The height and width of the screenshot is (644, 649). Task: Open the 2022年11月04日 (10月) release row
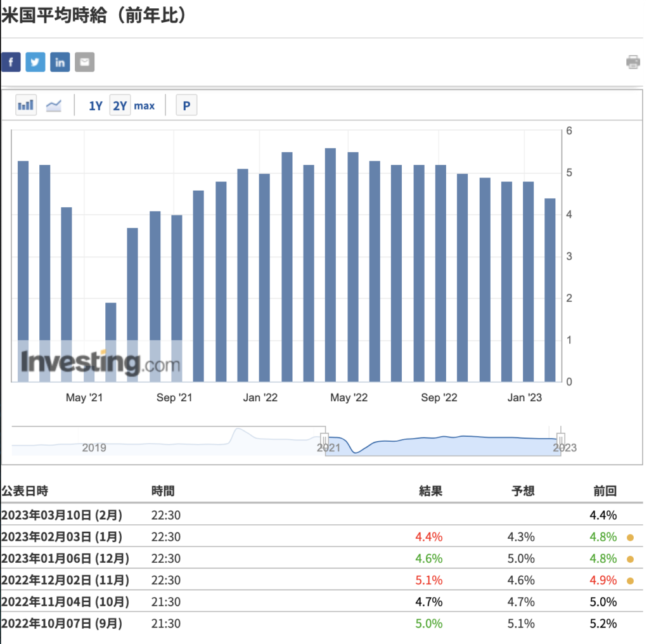tap(322, 602)
